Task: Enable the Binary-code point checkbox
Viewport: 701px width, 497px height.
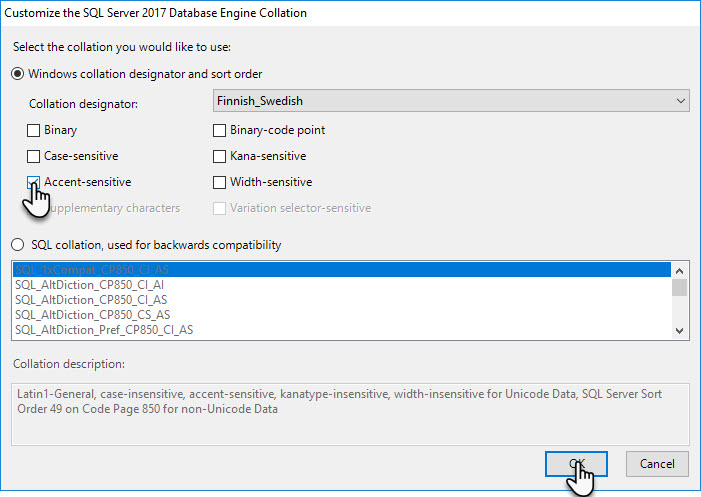Action: tap(219, 130)
